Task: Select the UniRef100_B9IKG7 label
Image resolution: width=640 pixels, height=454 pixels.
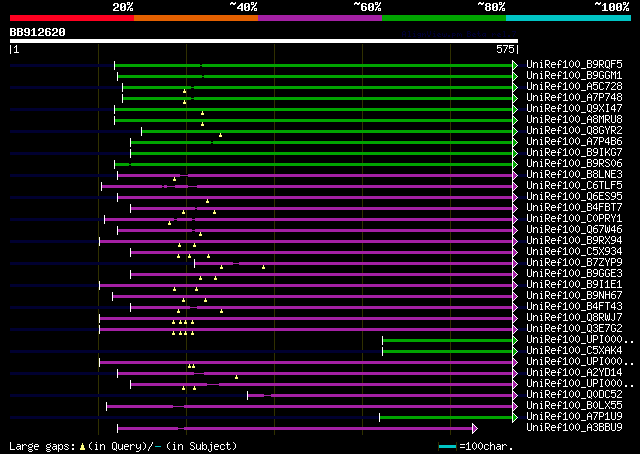Action: [574, 153]
